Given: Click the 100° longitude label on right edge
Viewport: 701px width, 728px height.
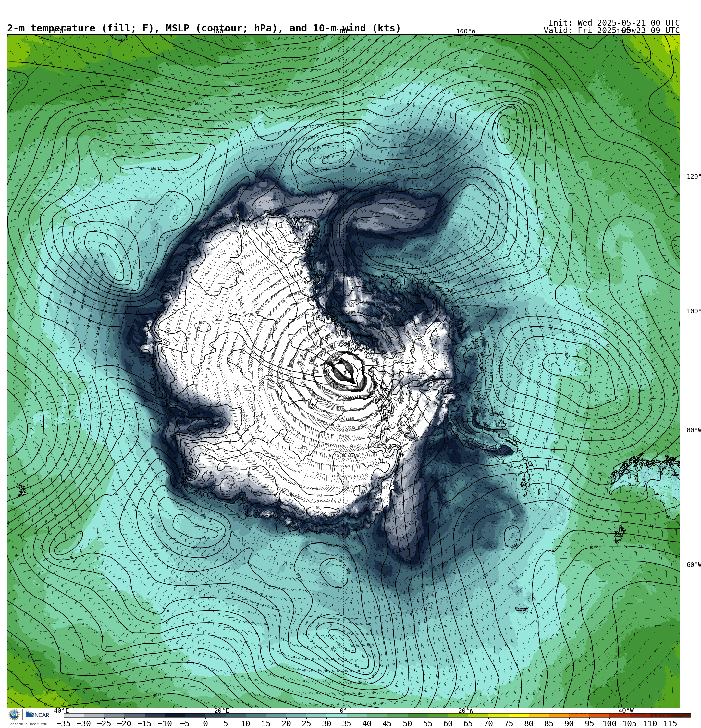Looking at the screenshot, I should [x=694, y=311].
